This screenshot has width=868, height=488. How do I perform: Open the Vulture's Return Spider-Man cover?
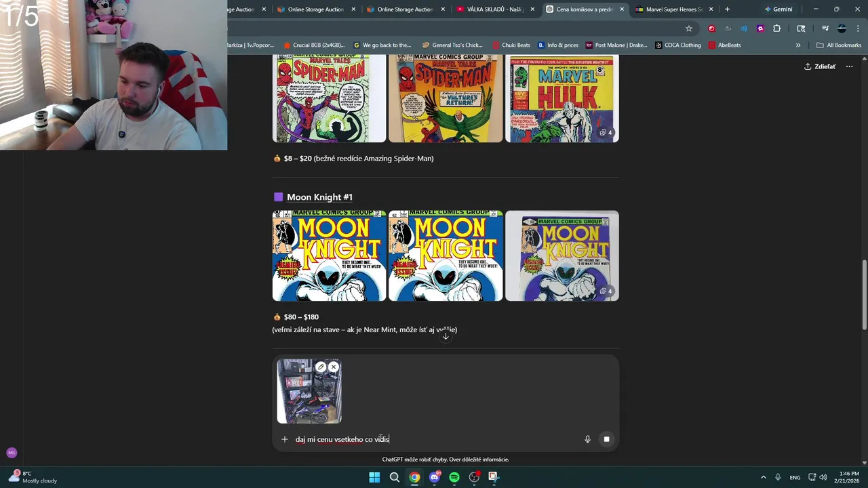[446, 99]
